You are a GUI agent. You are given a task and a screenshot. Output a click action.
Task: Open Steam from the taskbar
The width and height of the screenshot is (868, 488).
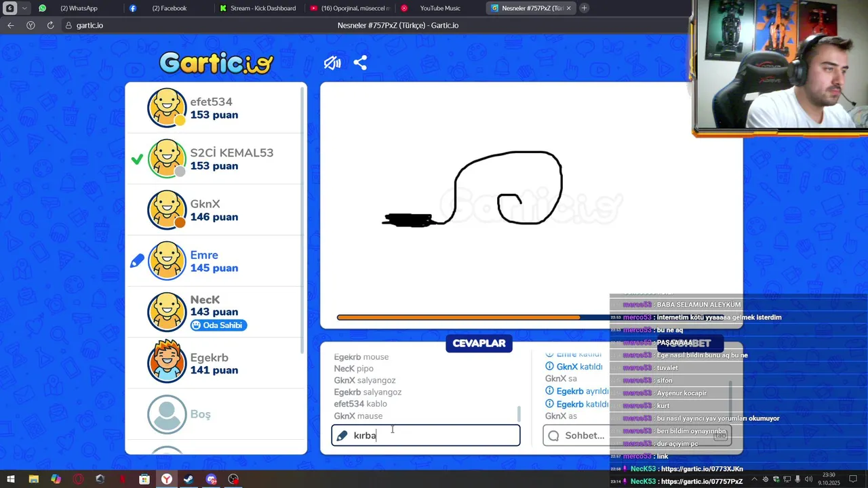pyautogui.click(x=189, y=479)
